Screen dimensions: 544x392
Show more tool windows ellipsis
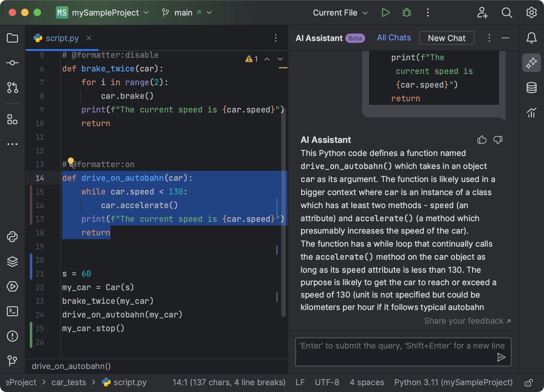click(x=12, y=144)
